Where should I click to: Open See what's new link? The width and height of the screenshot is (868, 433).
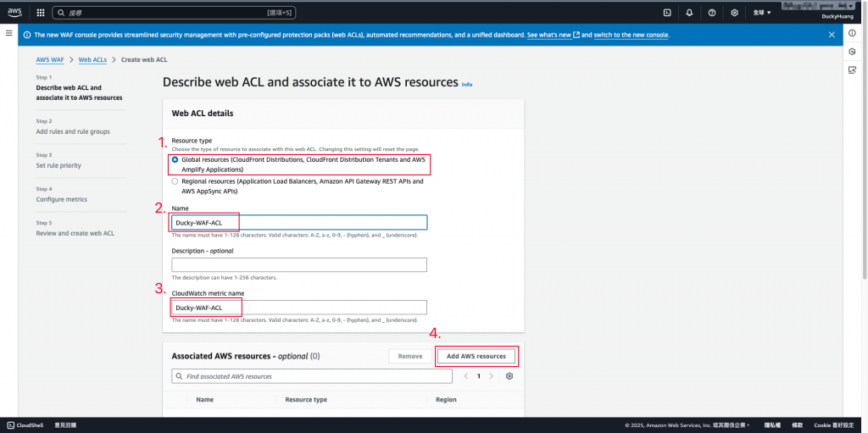point(553,35)
